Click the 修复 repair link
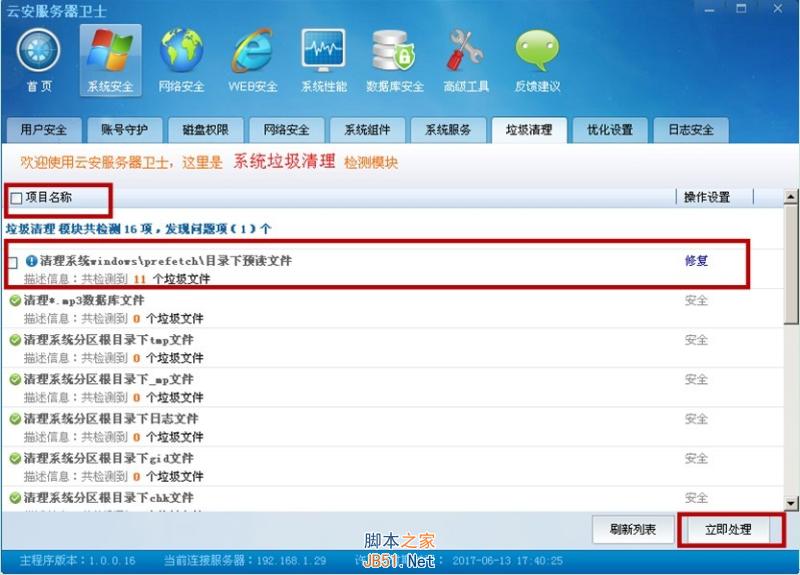This screenshot has width=800, height=575. point(696,261)
